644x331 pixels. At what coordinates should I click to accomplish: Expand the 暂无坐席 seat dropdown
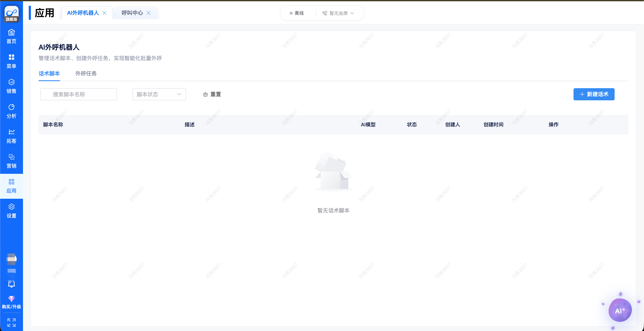click(x=338, y=13)
